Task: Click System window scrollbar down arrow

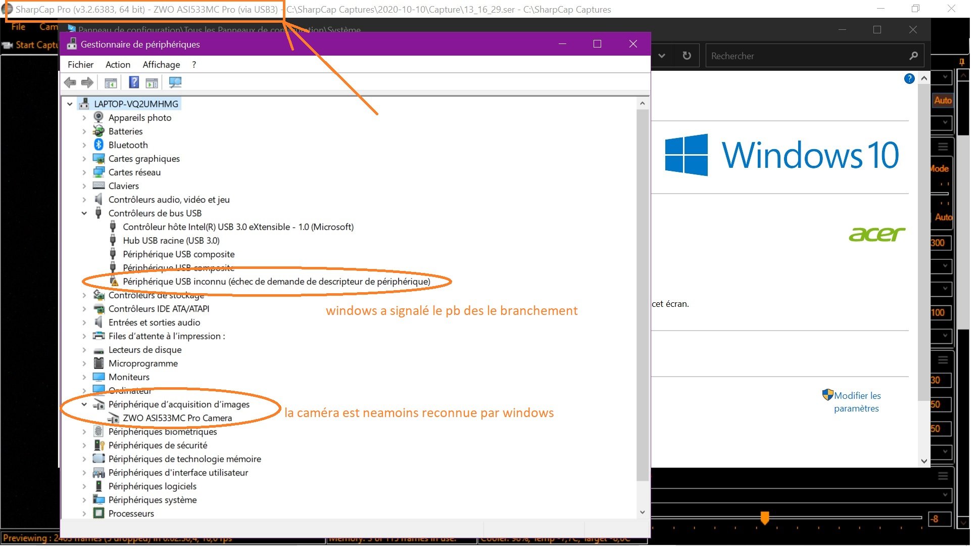Action: pyautogui.click(x=924, y=461)
